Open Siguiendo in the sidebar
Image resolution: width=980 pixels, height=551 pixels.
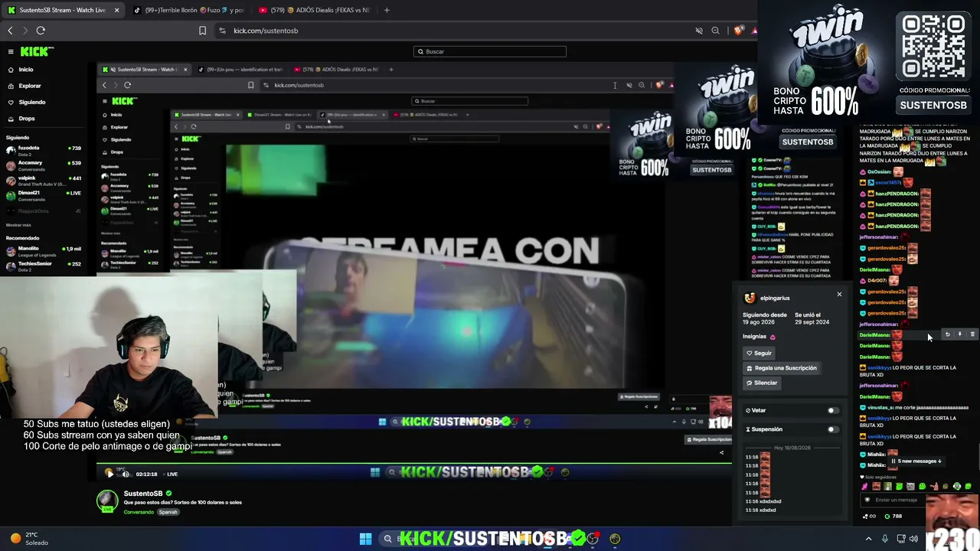click(x=32, y=102)
